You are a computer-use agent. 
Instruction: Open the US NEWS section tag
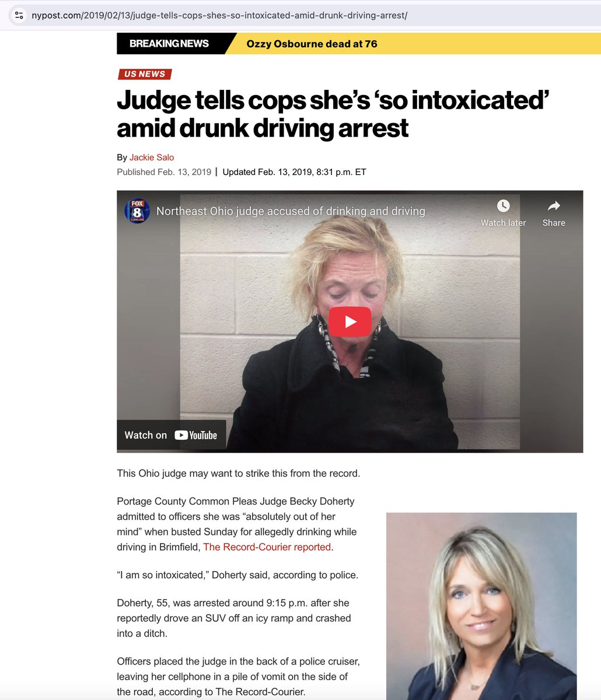point(145,74)
